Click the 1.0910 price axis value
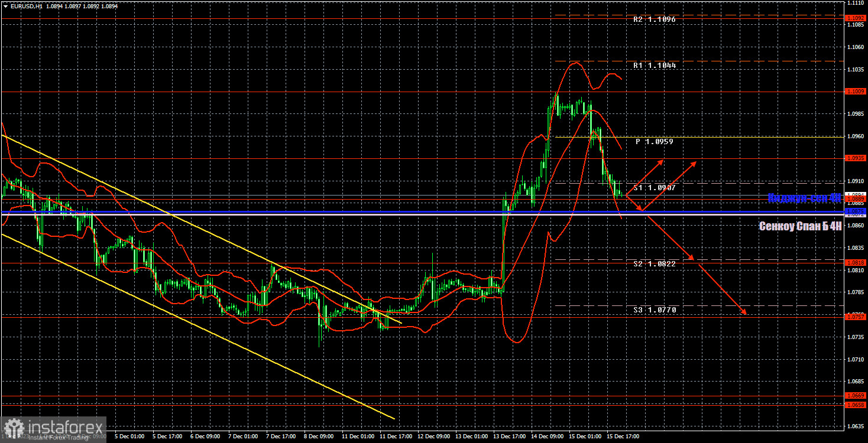868x443 pixels. click(856, 181)
